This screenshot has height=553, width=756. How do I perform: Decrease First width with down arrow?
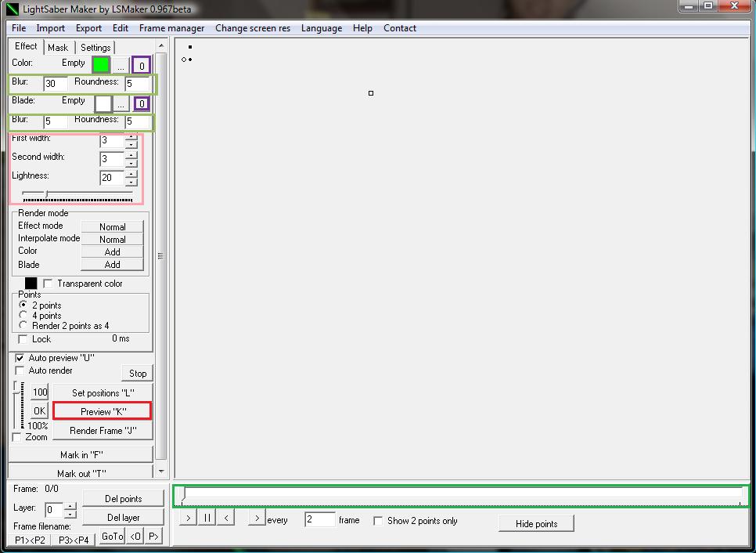click(131, 144)
